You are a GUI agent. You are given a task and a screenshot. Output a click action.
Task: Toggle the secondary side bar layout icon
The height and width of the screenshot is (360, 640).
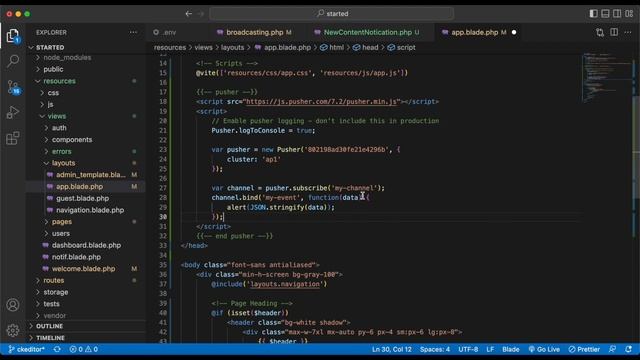click(617, 13)
